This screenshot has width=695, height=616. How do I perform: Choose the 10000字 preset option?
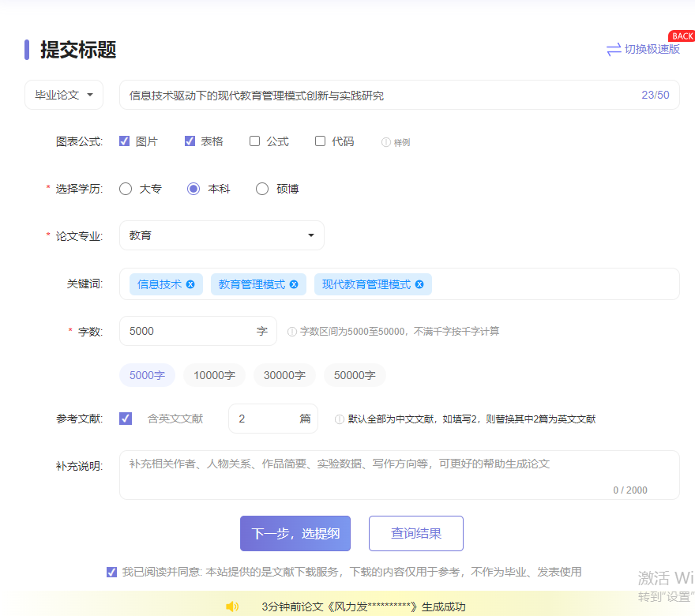pyautogui.click(x=214, y=375)
